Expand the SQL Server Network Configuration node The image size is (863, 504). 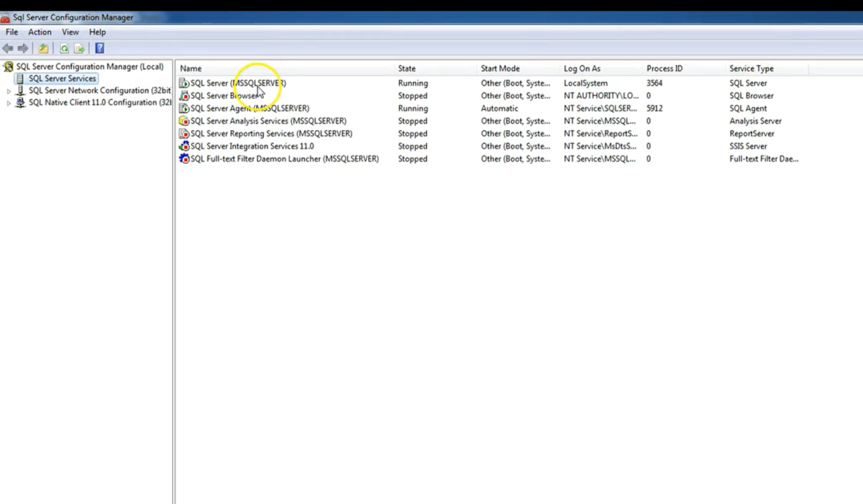9,91
